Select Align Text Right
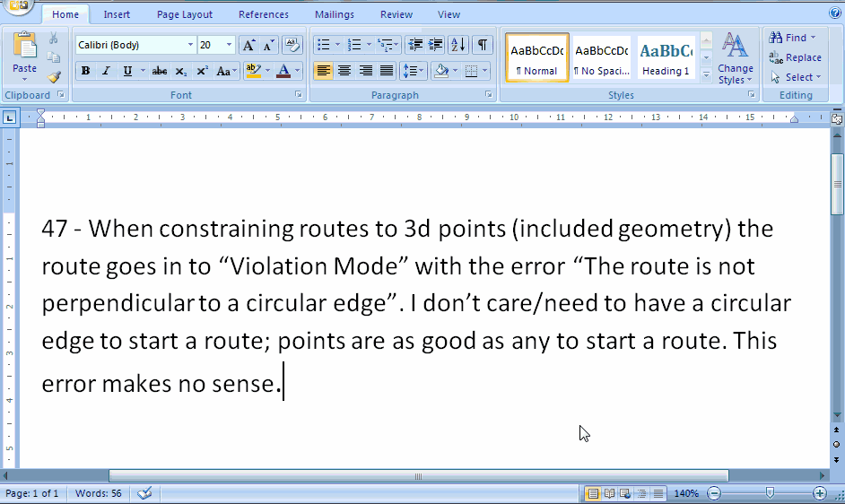 [x=365, y=71]
